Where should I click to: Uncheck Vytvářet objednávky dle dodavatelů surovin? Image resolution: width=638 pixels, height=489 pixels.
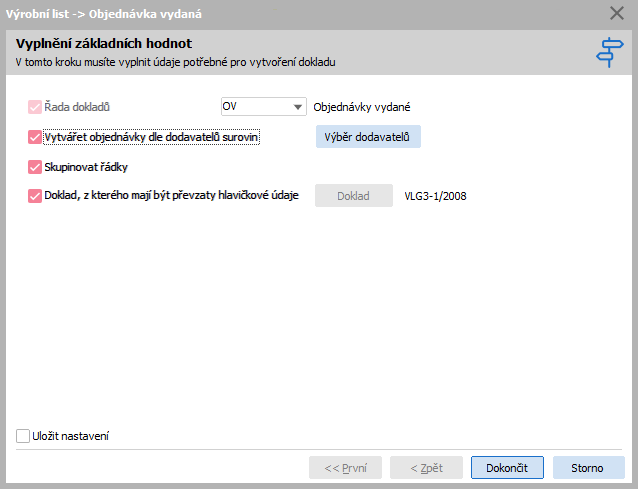click(35, 137)
